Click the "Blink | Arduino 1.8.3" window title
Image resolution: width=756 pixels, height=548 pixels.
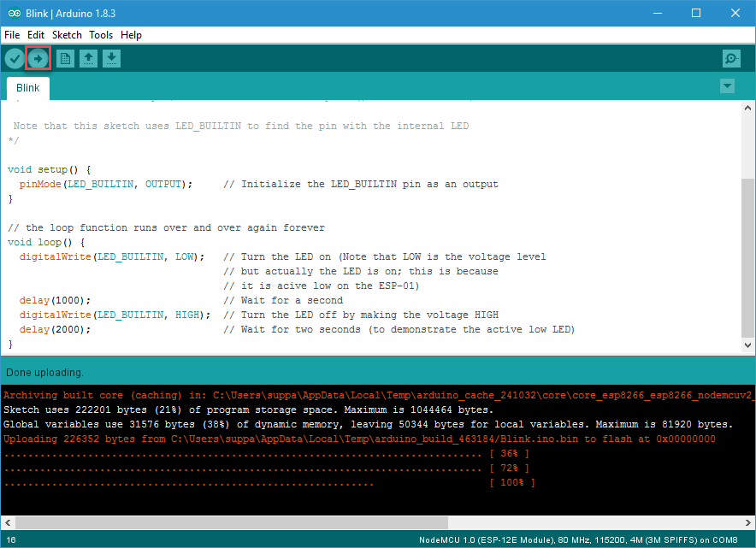pos(70,13)
